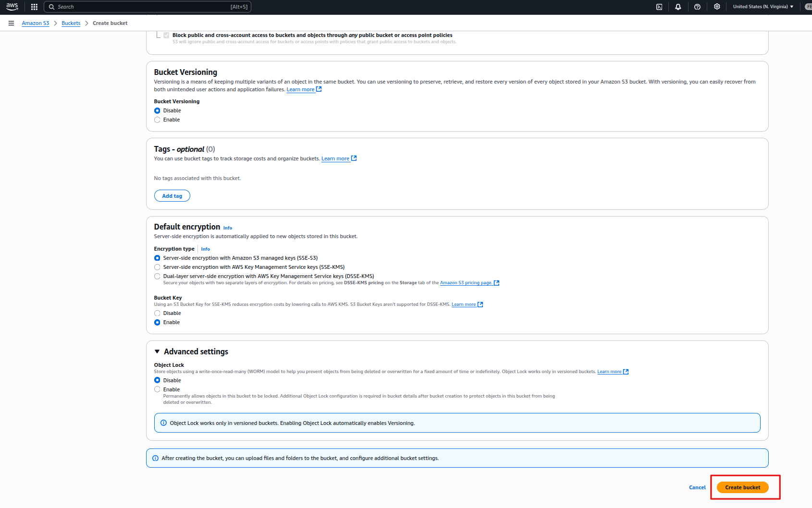Select Disable for Bucket Versioning

click(x=157, y=110)
